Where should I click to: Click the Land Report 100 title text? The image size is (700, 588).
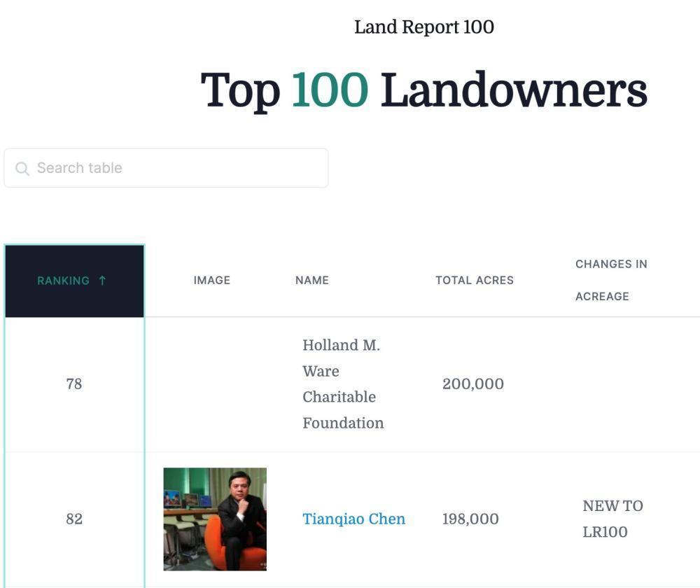tap(424, 27)
